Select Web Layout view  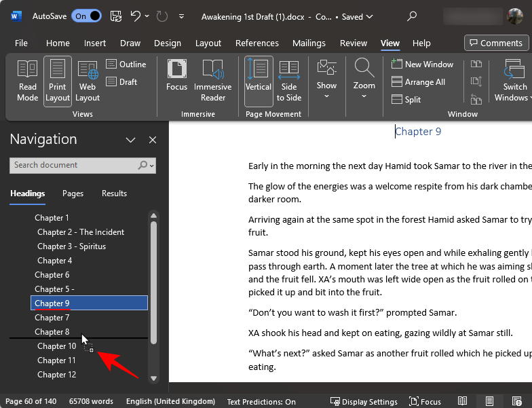tap(88, 81)
